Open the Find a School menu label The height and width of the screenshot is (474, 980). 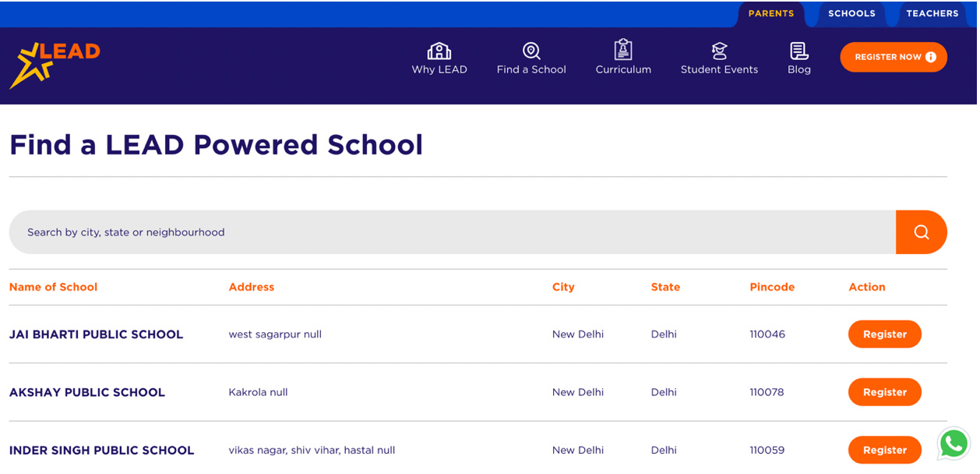point(531,69)
